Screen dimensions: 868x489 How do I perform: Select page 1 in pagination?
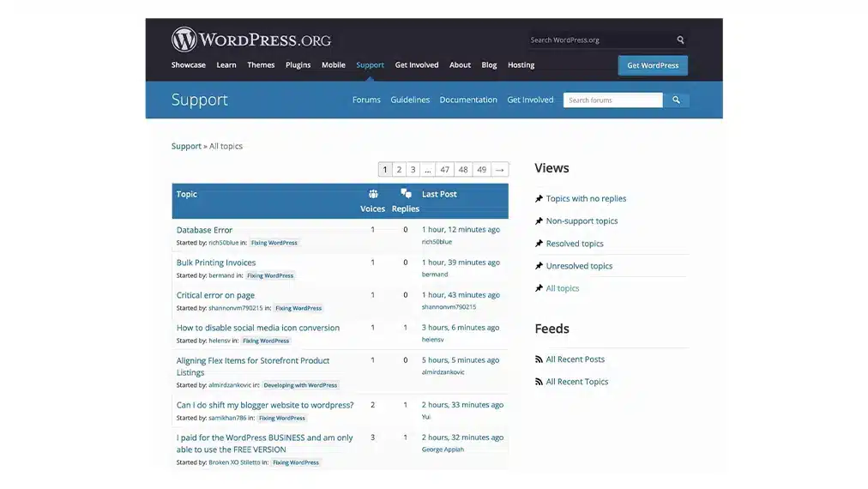coord(385,170)
